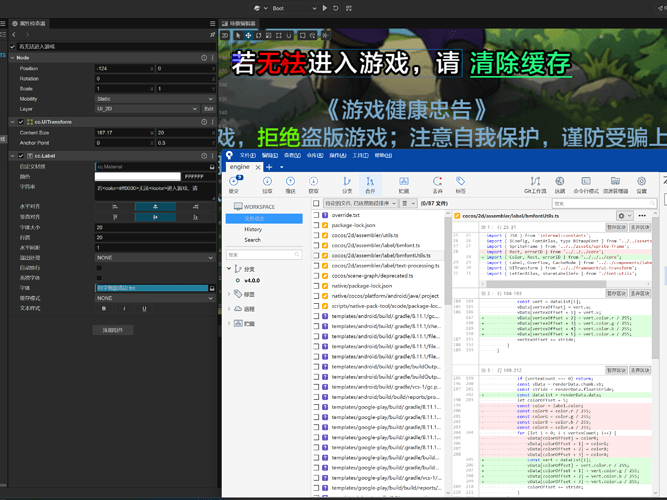
Task: Go back in inspector history arrow
Action: [14, 34]
